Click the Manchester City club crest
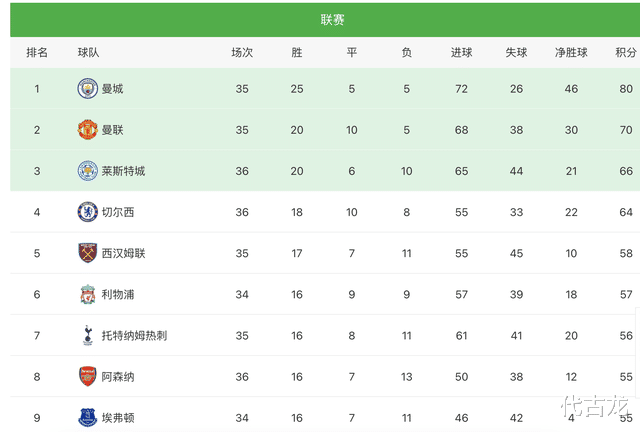This screenshot has width=640, height=432. (88, 89)
